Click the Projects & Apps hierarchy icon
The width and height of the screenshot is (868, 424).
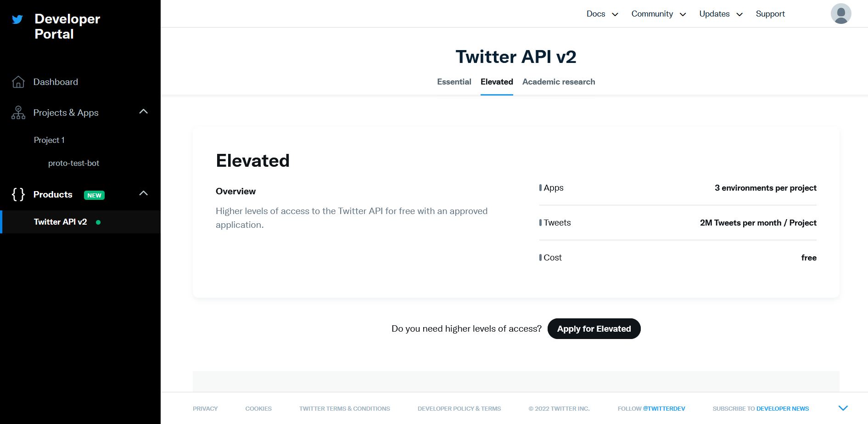[x=18, y=113]
